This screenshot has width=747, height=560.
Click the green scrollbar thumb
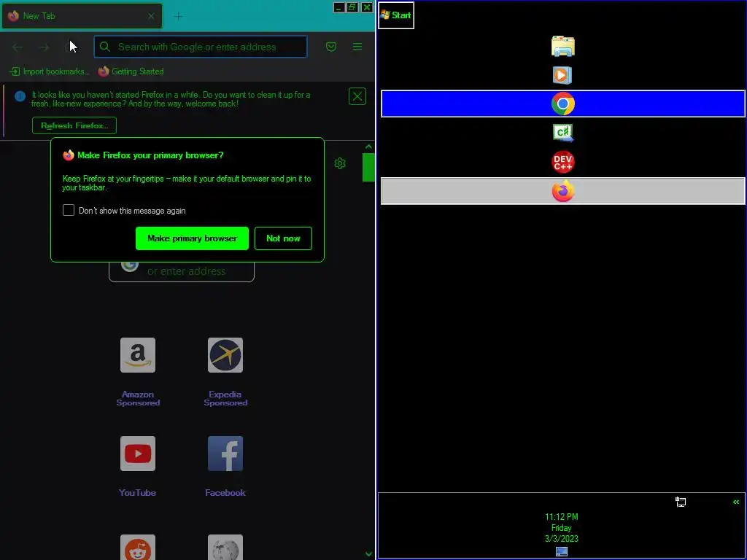click(368, 167)
